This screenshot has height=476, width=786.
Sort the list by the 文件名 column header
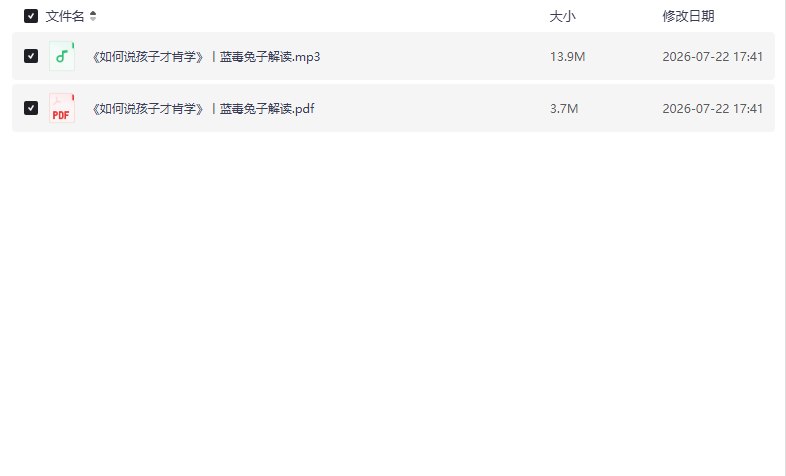(x=65, y=16)
